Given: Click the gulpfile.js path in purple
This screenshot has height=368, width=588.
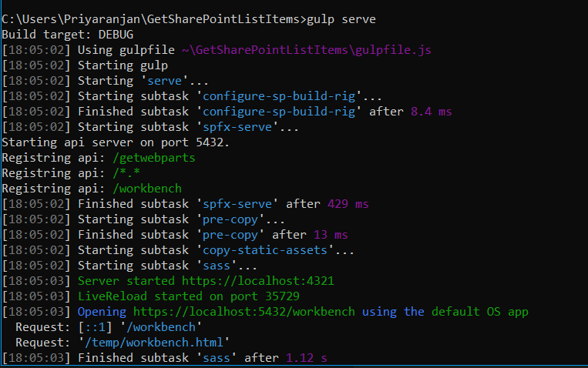Looking at the screenshot, I should pos(307,50).
